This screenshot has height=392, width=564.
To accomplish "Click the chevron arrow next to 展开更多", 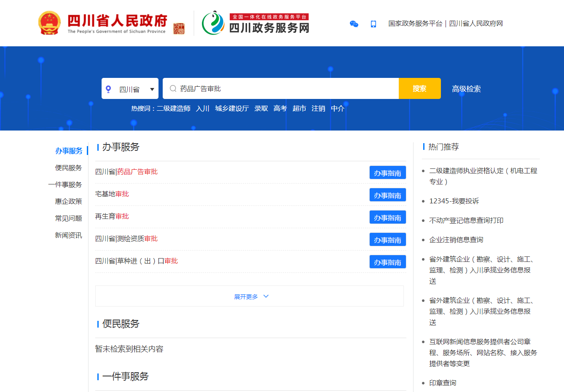I will click(266, 296).
